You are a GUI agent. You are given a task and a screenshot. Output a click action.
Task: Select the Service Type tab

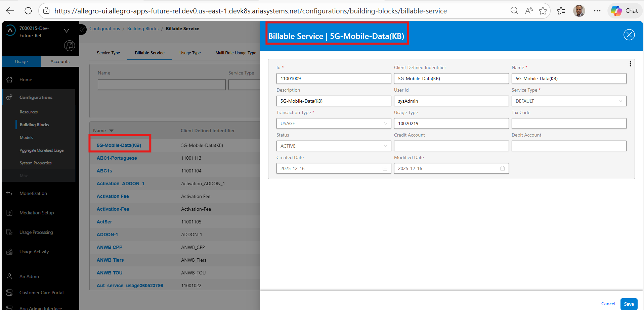click(108, 53)
